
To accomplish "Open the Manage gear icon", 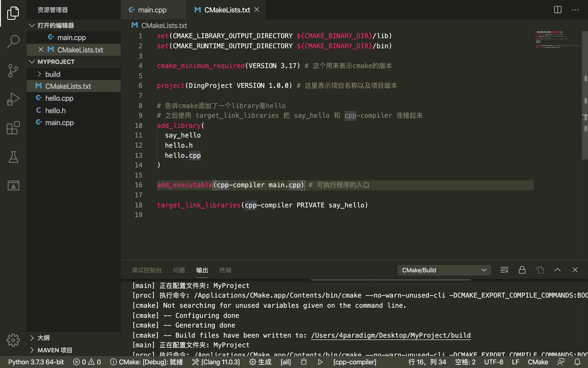I will [13, 340].
